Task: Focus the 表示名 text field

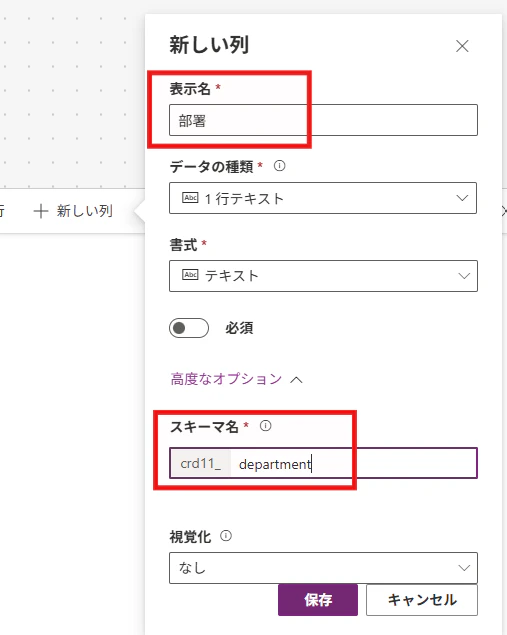Action: point(323,120)
